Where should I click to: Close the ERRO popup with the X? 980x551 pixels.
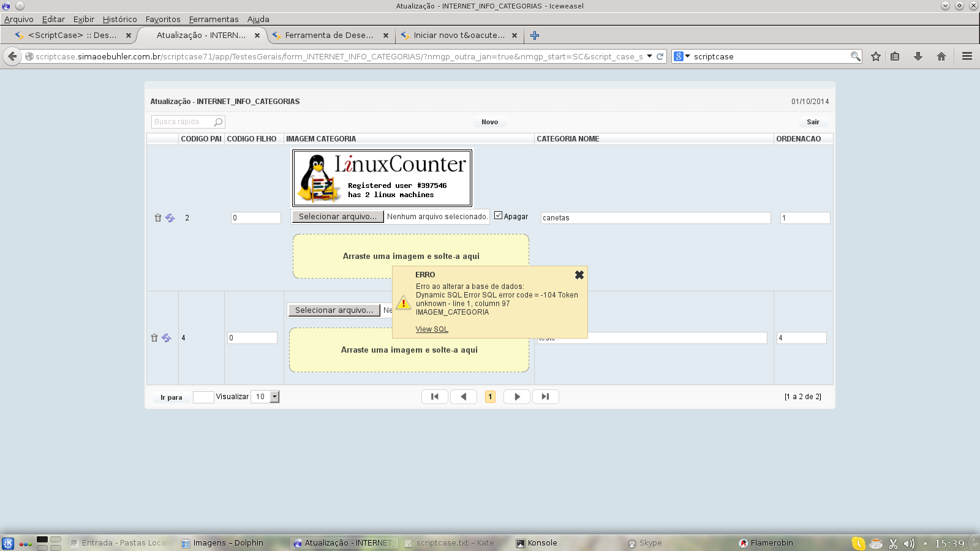(579, 275)
